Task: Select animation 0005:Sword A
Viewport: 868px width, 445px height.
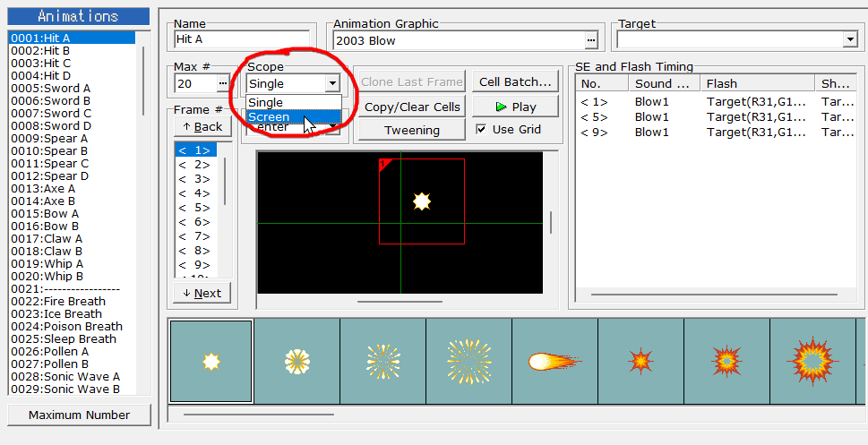Action: [72, 88]
